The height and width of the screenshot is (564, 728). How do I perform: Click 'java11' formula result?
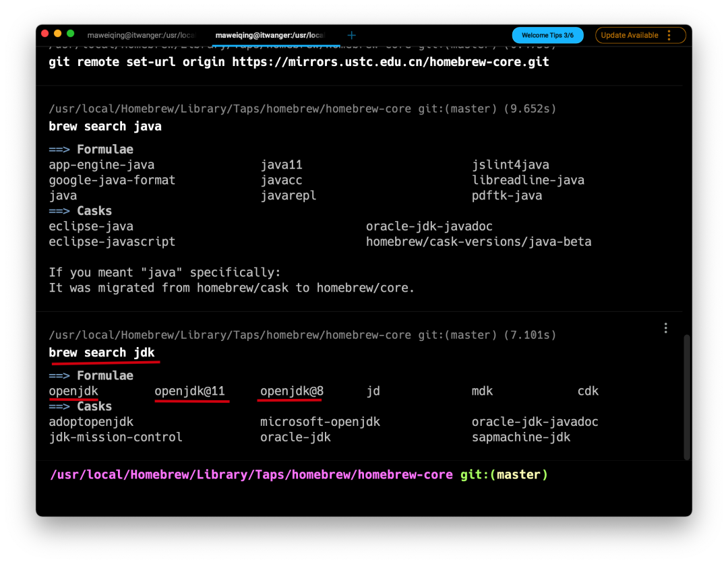281,165
